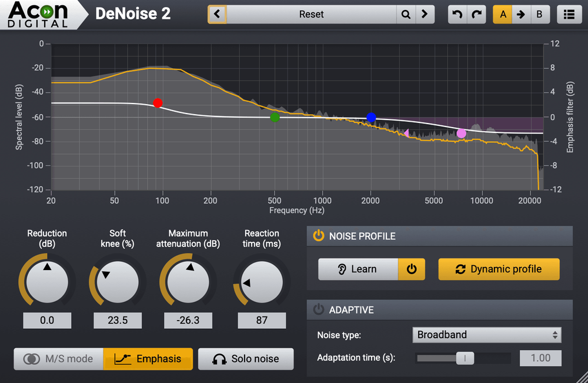This screenshot has height=383, width=588.
Task: Disable the Emphasis toggle
Action: tap(148, 359)
